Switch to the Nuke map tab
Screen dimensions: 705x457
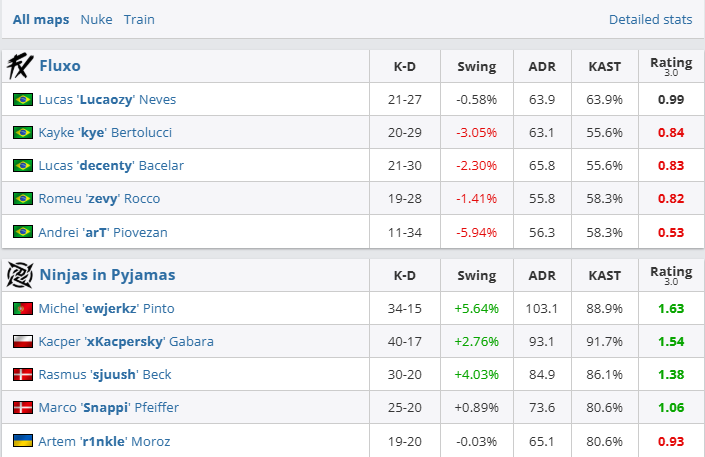[x=96, y=19]
